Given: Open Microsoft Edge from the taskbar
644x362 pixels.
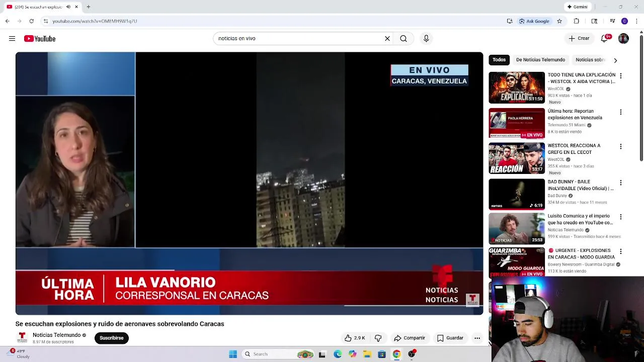Looking at the screenshot, I should click(x=338, y=354).
